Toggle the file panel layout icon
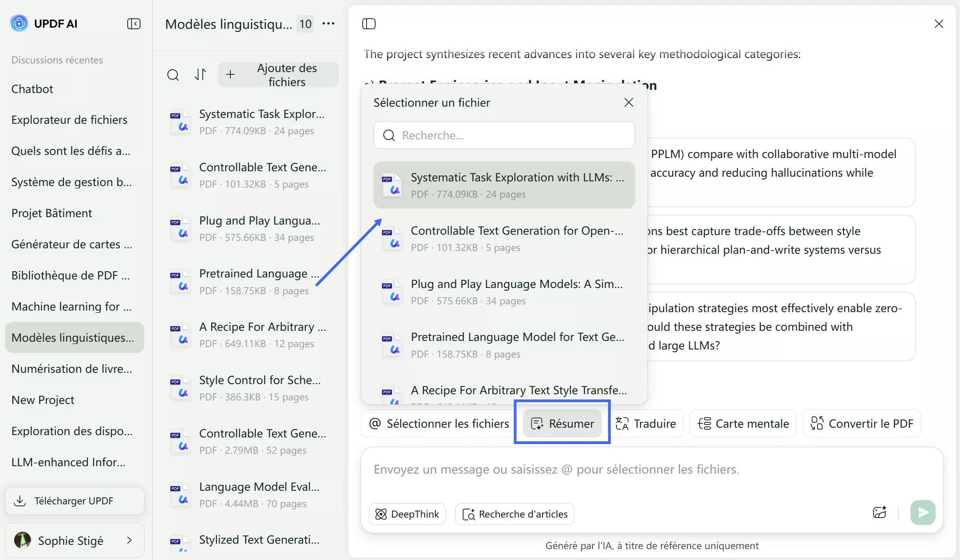 click(369, 24)
